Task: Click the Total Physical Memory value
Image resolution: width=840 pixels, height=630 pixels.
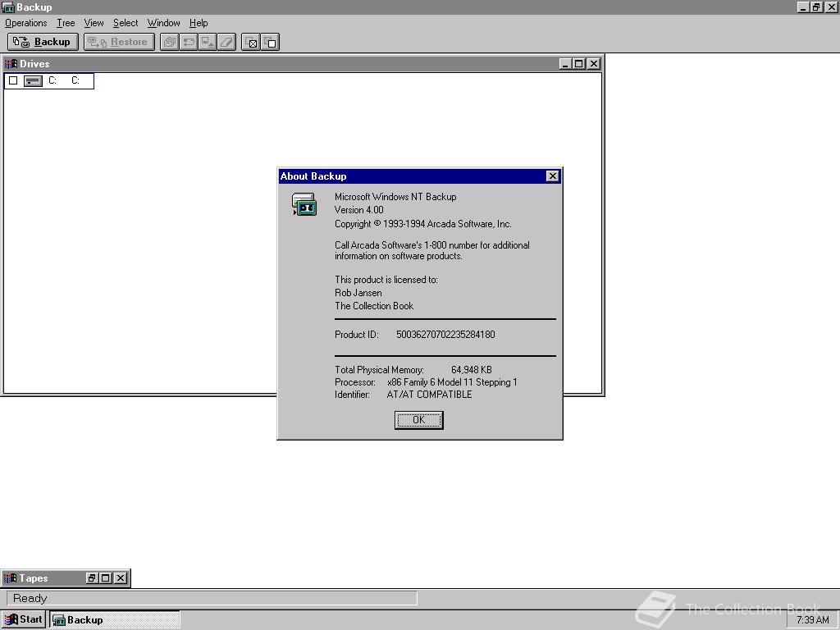Action: click(472, 370)
